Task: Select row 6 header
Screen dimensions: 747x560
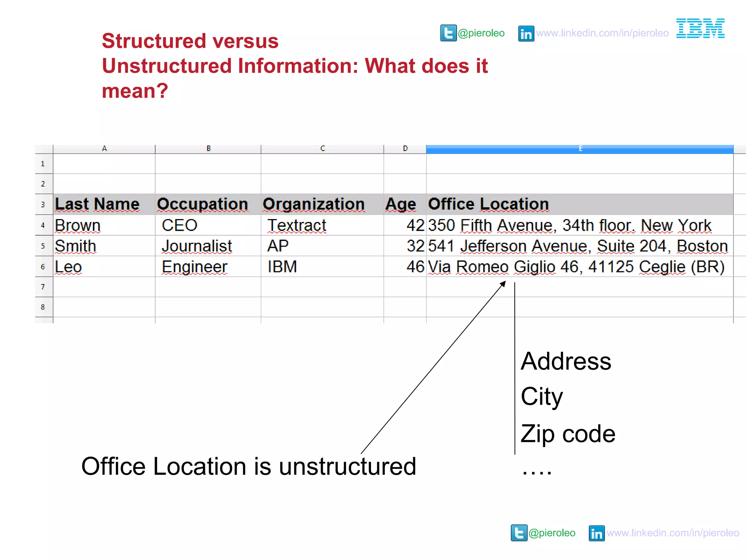Action: click(x=44, y=267)
